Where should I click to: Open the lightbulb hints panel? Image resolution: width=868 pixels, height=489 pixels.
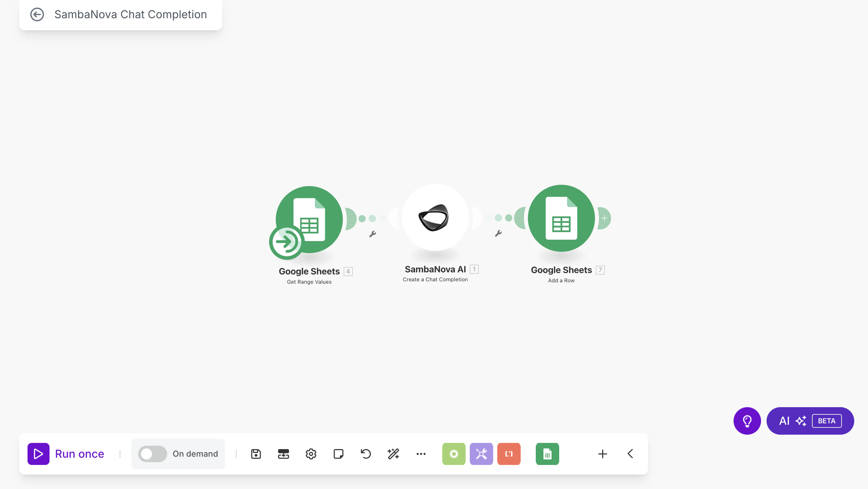tap(747, 420)
